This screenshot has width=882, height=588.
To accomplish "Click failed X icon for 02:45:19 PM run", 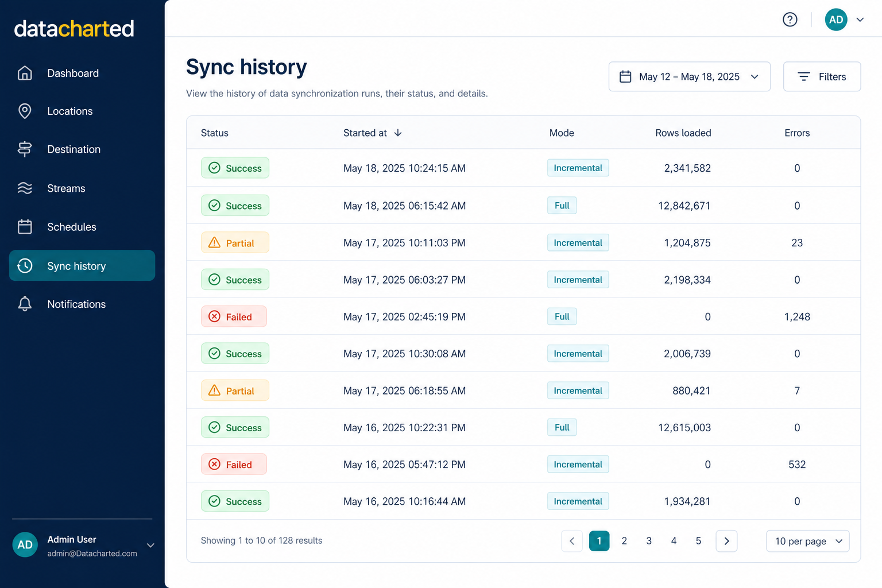I will click(214, 316).
